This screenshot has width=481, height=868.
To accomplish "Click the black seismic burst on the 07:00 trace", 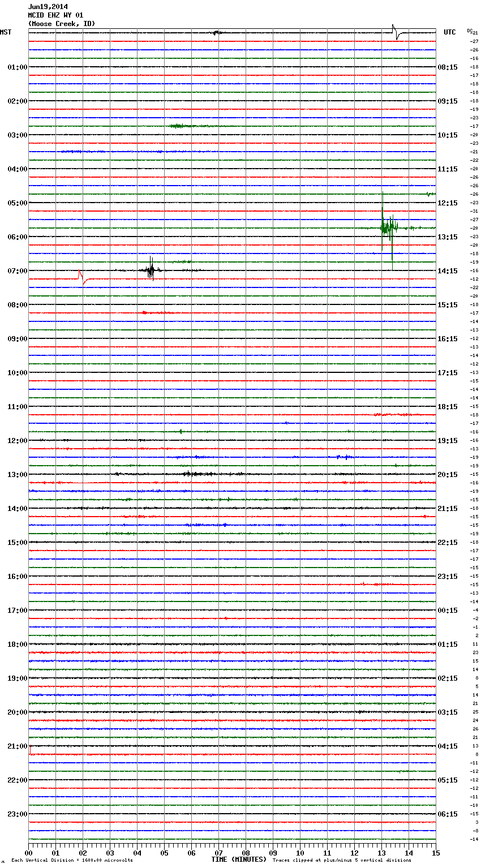I will (151, 270).
